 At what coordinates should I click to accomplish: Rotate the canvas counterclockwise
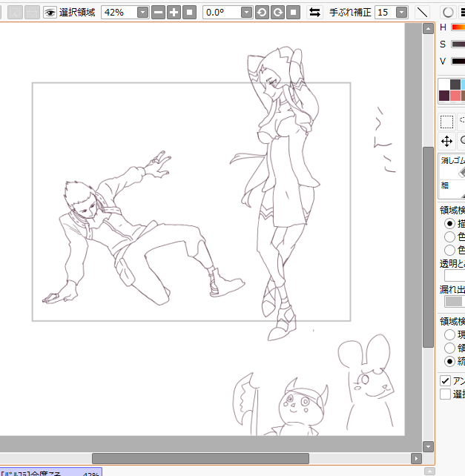pyautogui.click(x=263, y=13)
